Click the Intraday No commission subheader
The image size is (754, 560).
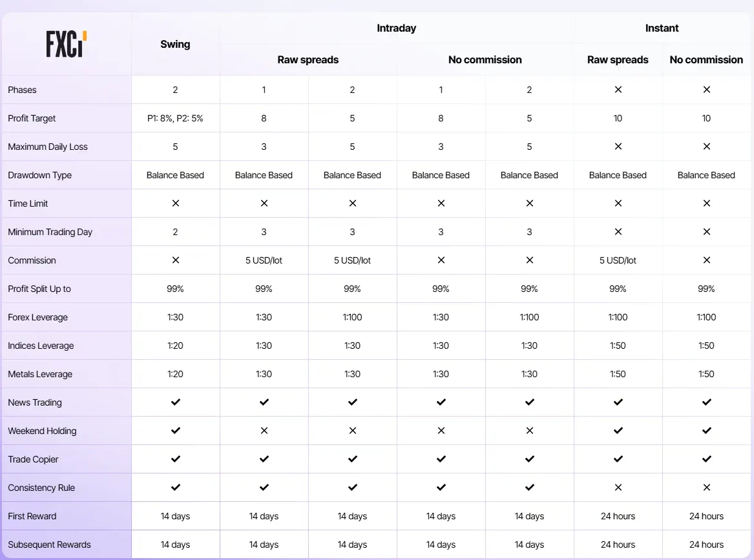click(x=485, y=59)
